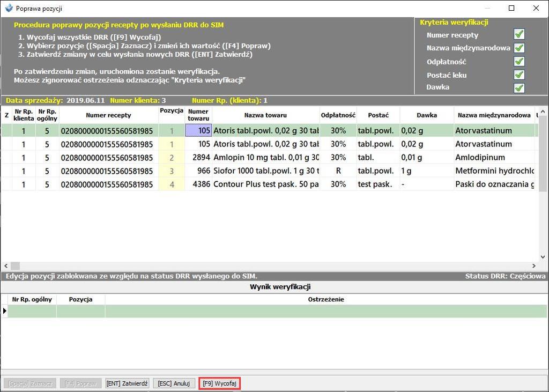Image resolution: width=549 pixels, height=392 pixels.
Task: Disable the Postać leku criterion checkbox
Action: (x=519, y=75)
